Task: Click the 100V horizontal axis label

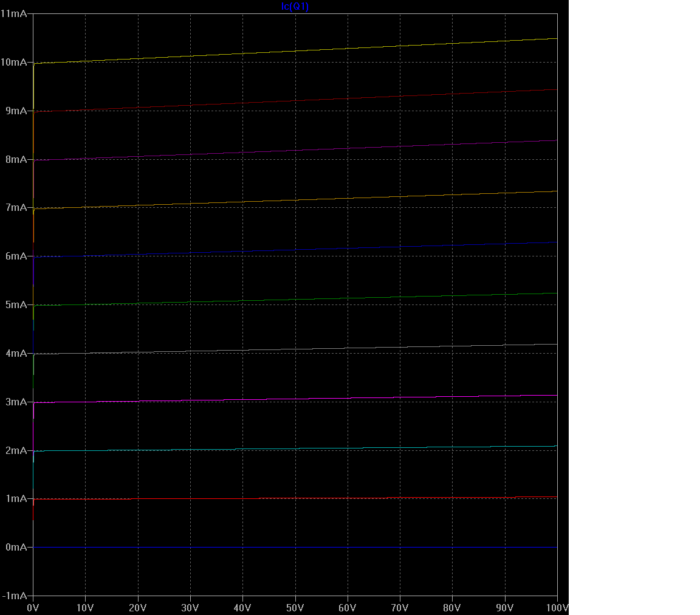Action: 557,608
